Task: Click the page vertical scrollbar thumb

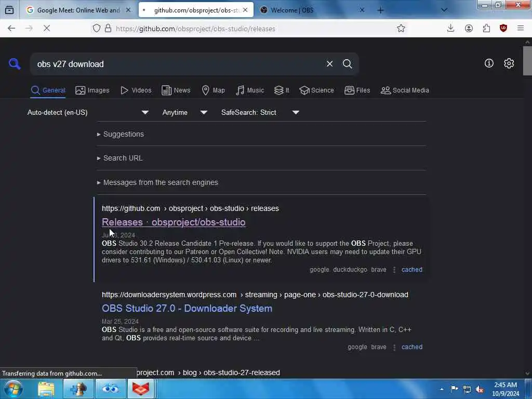Action: pos(527,60)
